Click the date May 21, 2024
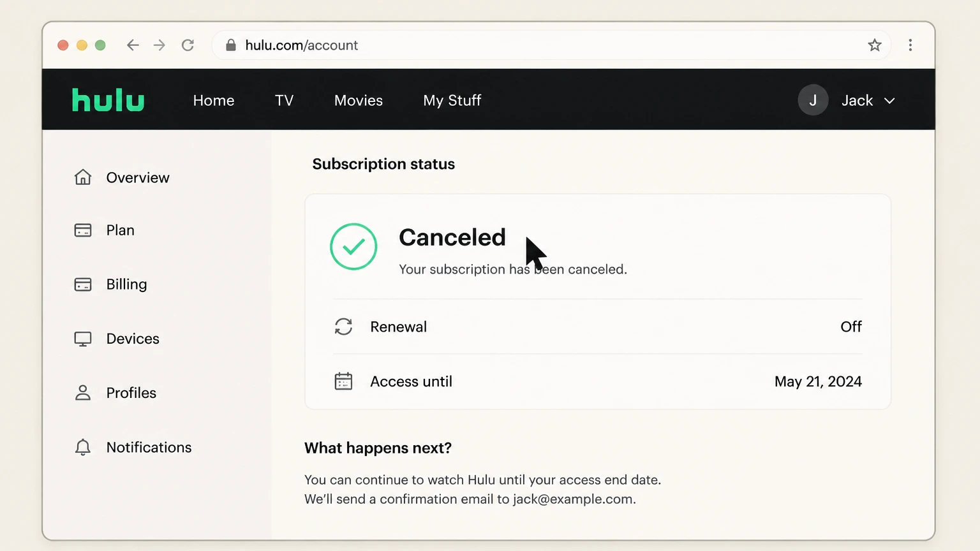 818,381
